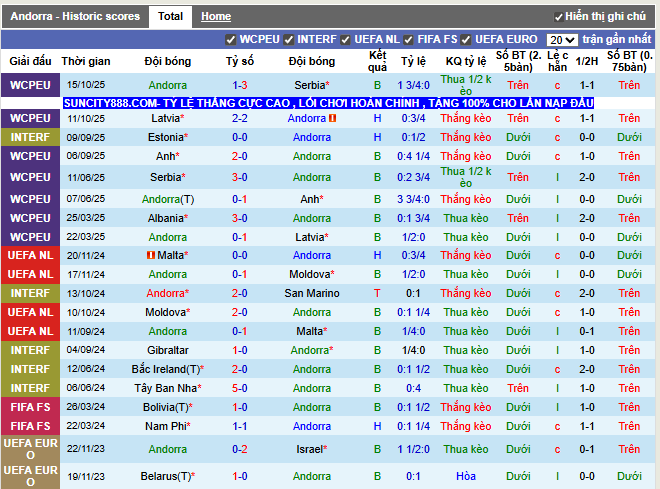Click red card icon next to Andorra vs Latvia
Viewport: 660px width, 489px height.
(333, 118)
